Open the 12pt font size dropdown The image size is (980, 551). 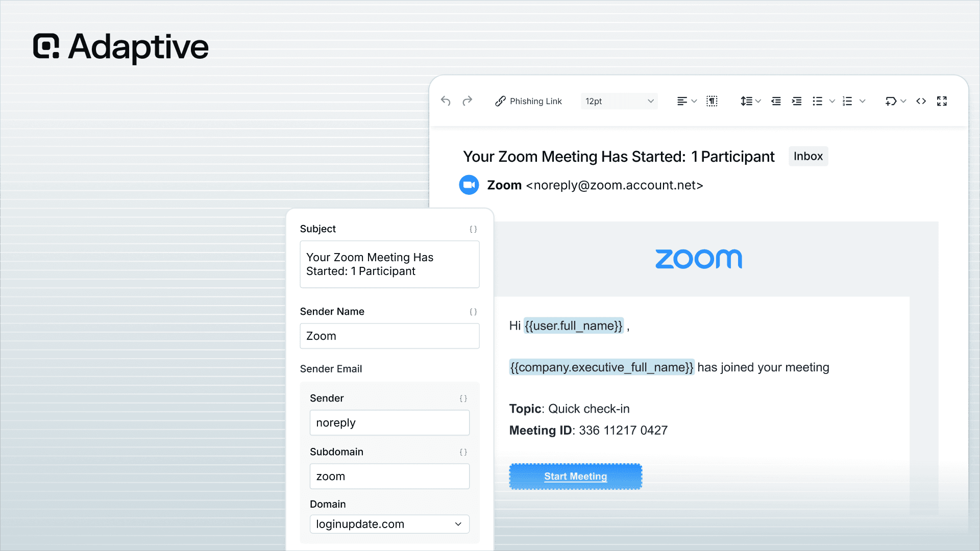[x=619, y=101]
